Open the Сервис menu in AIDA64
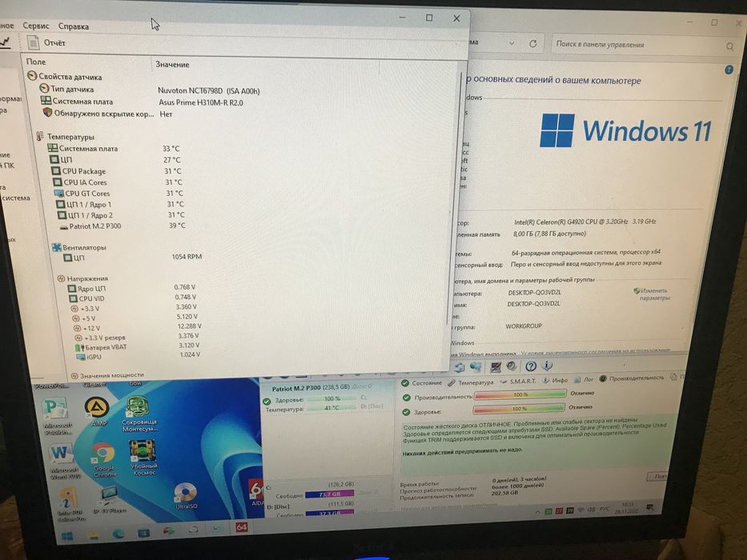 [36, 26]
